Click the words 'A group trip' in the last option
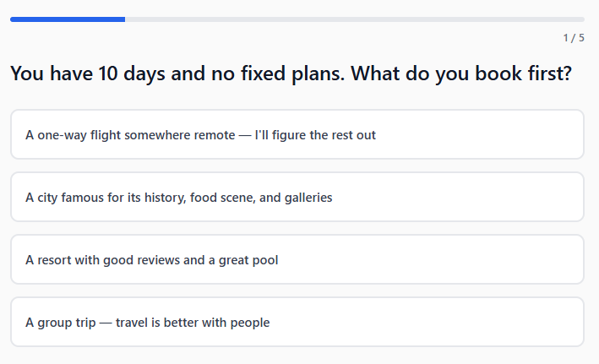This screenshot has width=599, height=364. pyautogui.click(x=61, y=323)
